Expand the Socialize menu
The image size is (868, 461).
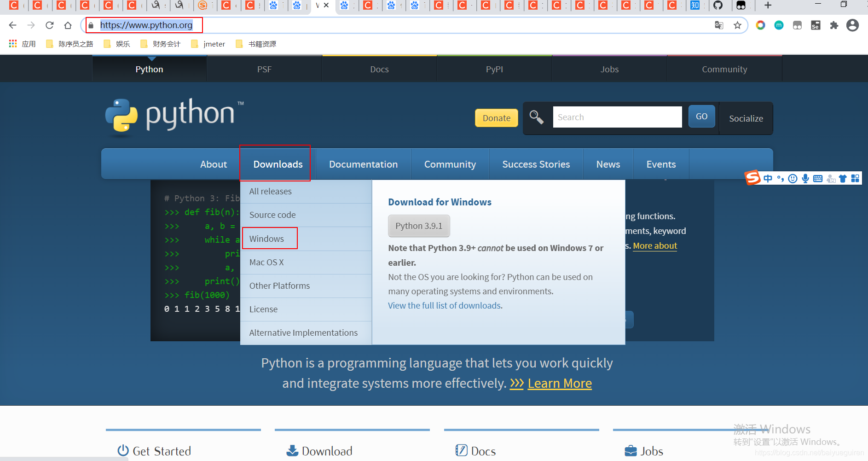[x=746, y=118]
